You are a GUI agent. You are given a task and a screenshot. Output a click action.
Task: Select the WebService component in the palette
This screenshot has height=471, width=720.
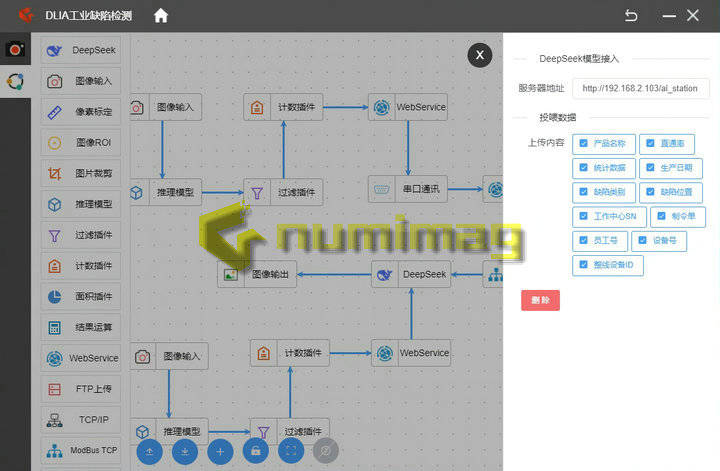point(81,358)
